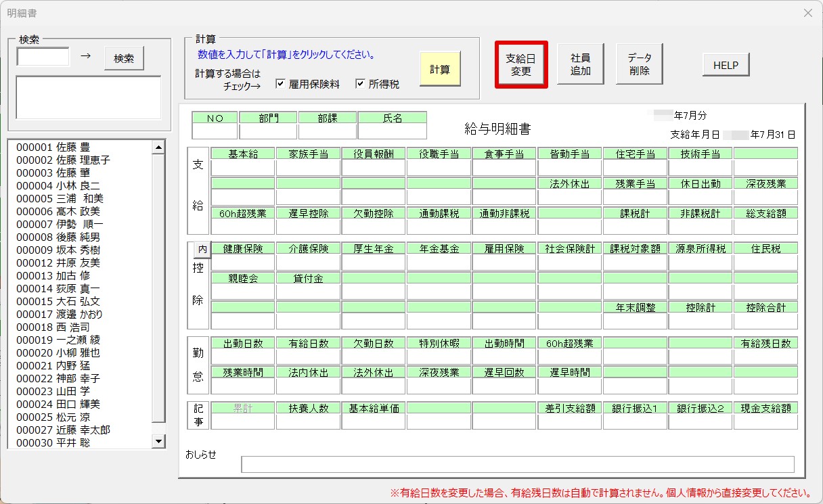The width and height of the screenshot is (823, 504).
Task: Click the 出勤日数 value field
Action: [243, 357]
